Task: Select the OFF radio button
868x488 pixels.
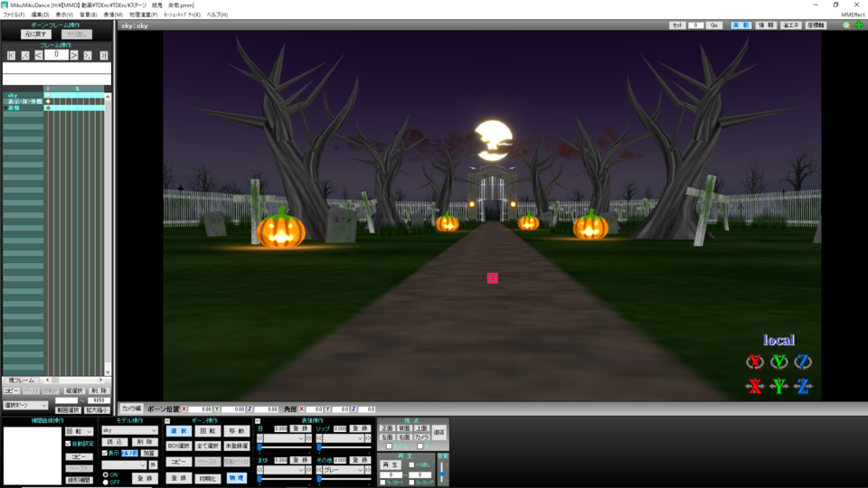Action: [x=106, y=483]
